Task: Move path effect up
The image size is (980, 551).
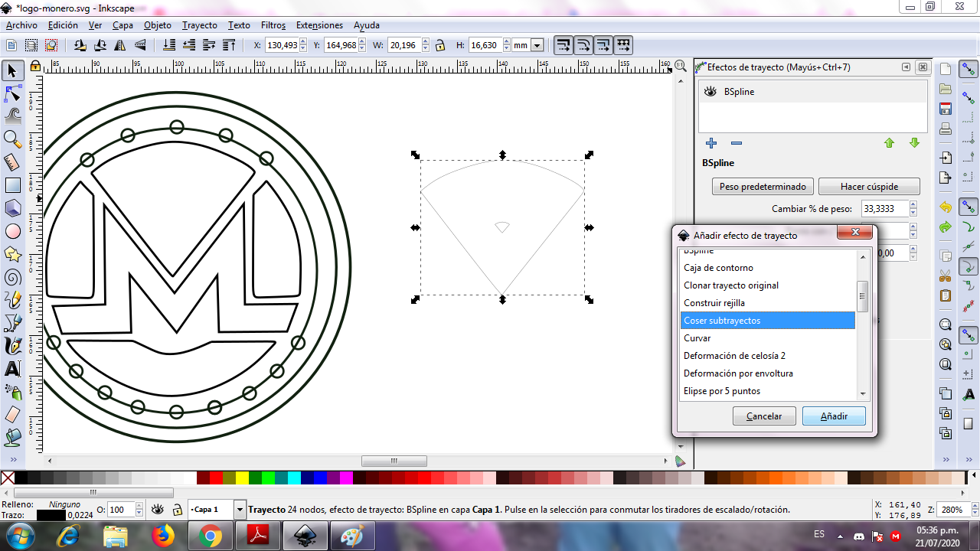Action: point(889,143)
